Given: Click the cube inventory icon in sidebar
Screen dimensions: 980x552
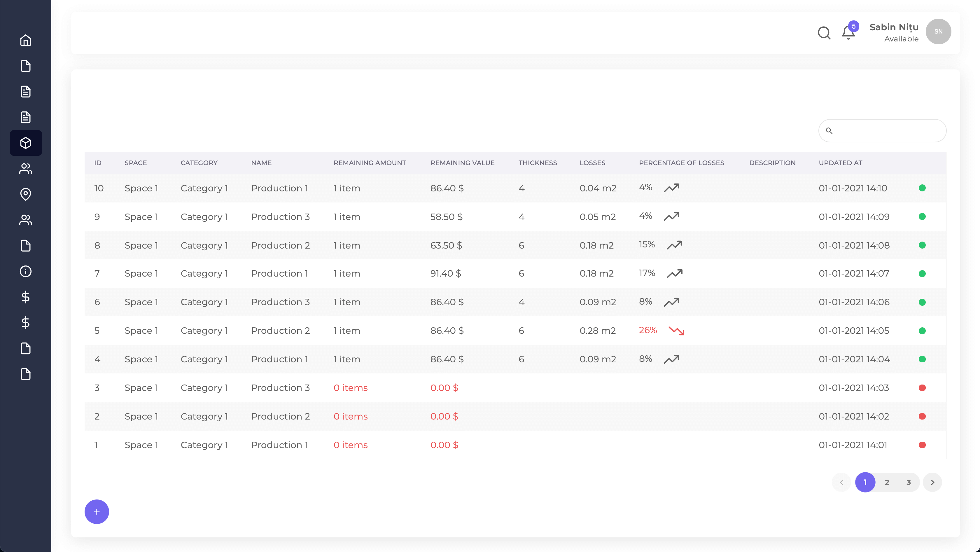Looking at the screenshot, I should [25, 143].
